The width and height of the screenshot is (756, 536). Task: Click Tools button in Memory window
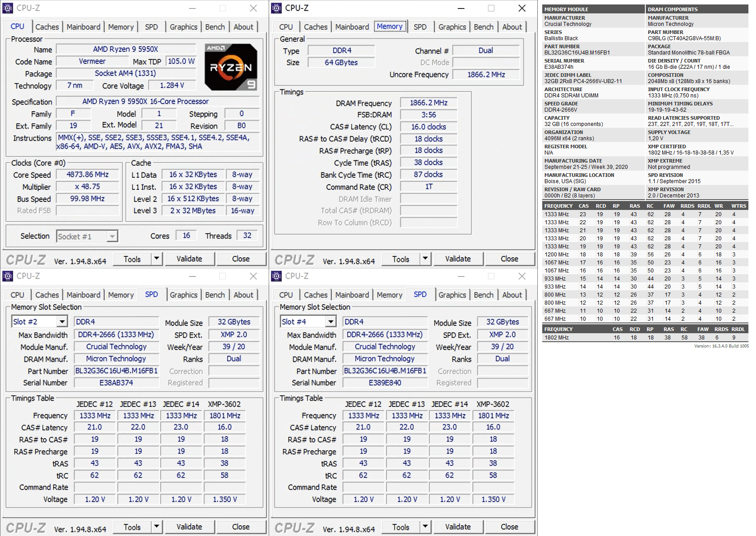(401, 259)
